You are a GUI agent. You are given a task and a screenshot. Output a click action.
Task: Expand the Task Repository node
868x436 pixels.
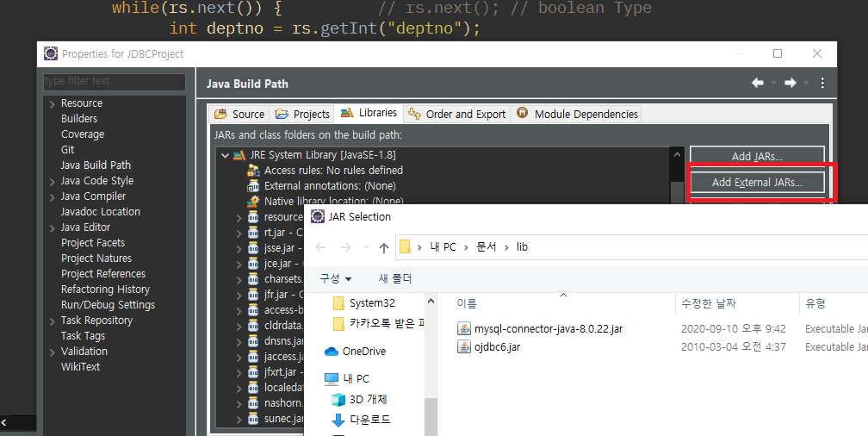pyautogui.click(x=52, y=321)
